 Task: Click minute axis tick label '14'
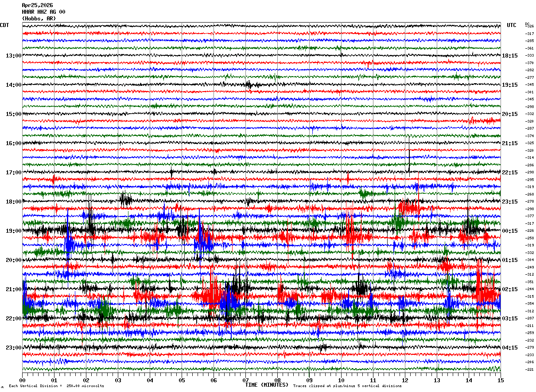pos(469,380)
